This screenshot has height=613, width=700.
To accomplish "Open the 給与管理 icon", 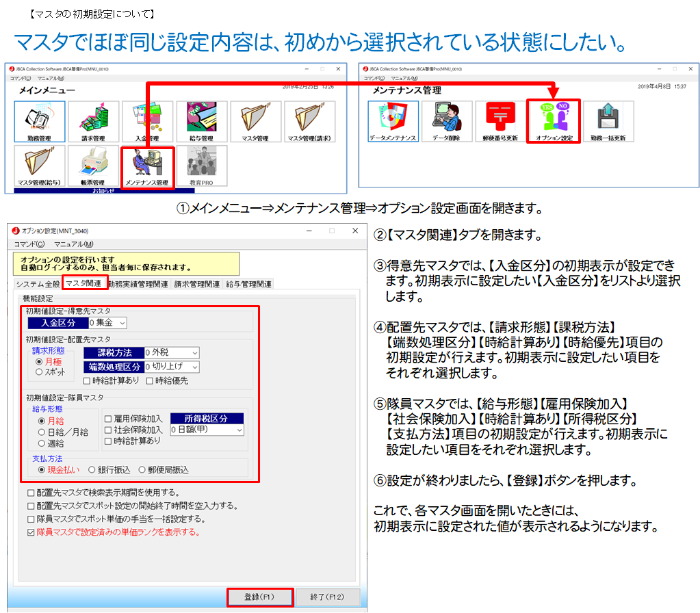I will [x=202, y=122].
